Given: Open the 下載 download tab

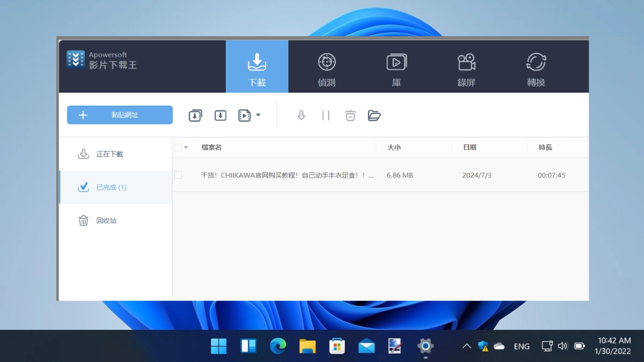Looking at the screenshot, I should 257,66.
